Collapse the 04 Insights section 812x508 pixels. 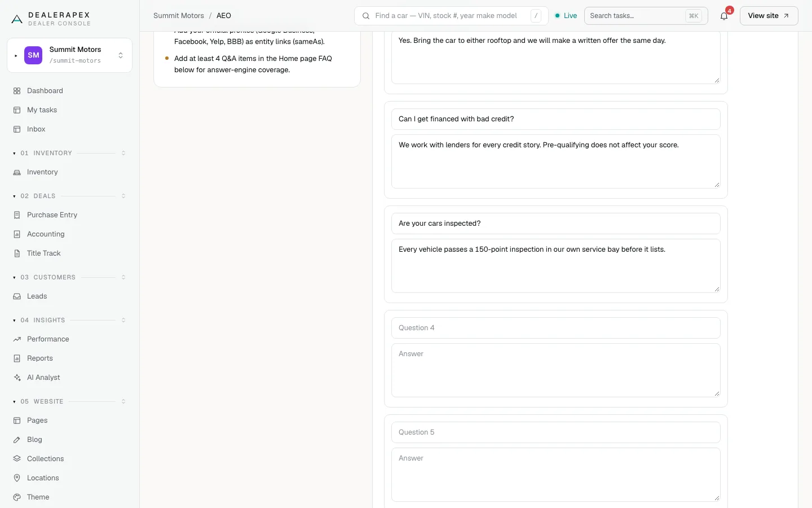point(70,320)
